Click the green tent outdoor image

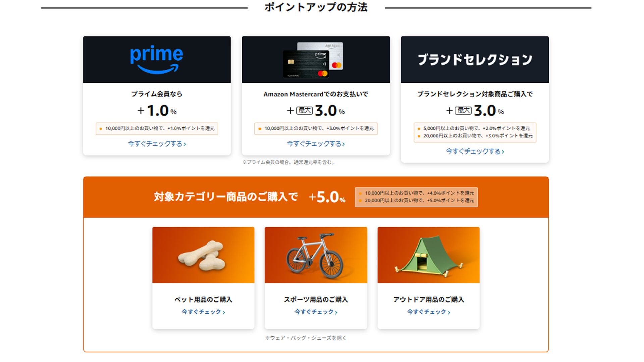point(428,255)
